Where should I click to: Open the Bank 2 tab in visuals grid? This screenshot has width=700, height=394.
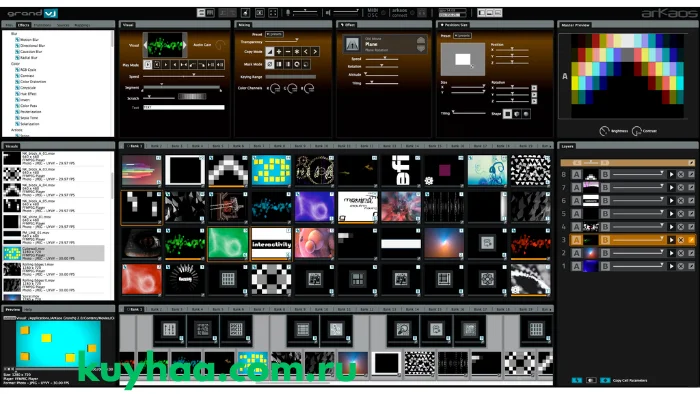(x=156, y=146)
